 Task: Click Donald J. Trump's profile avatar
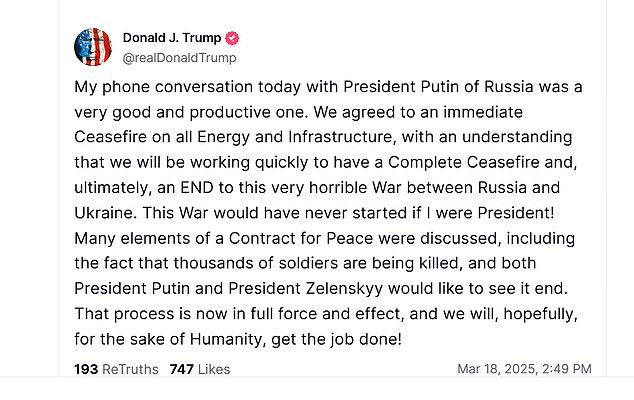[92, 47]
